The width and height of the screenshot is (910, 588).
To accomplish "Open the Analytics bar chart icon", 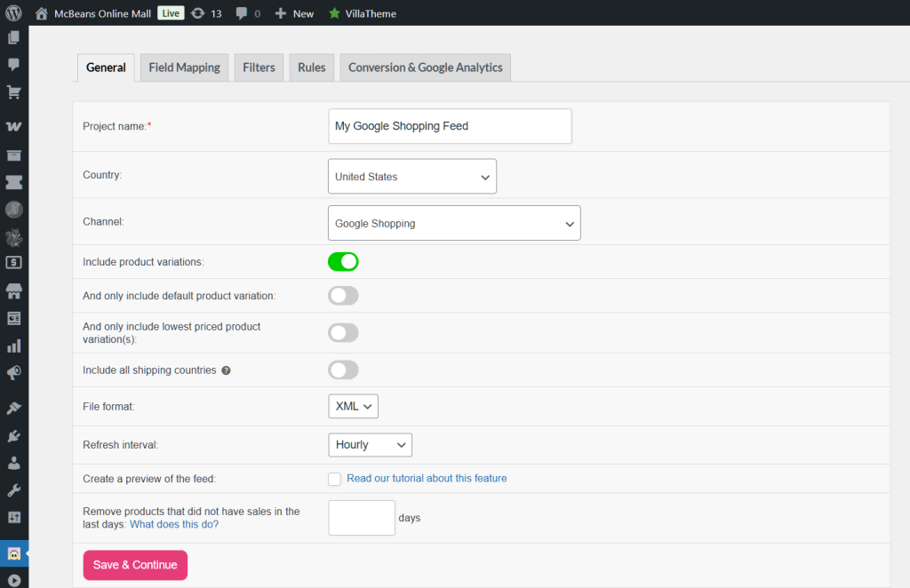I will pos(13,346).
